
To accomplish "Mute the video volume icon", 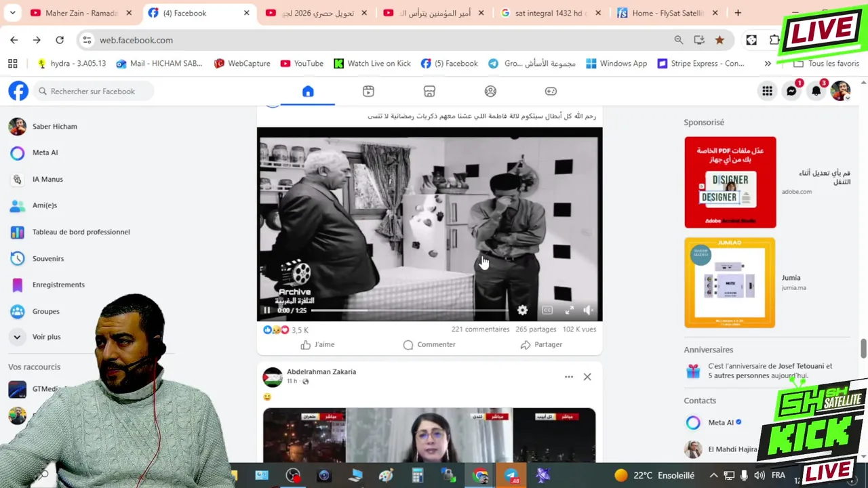I will [589, 310].
